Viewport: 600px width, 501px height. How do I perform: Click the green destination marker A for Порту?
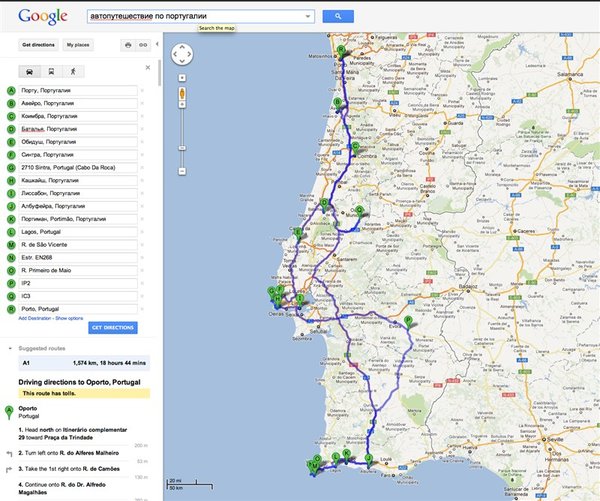(x=11, y=90)
